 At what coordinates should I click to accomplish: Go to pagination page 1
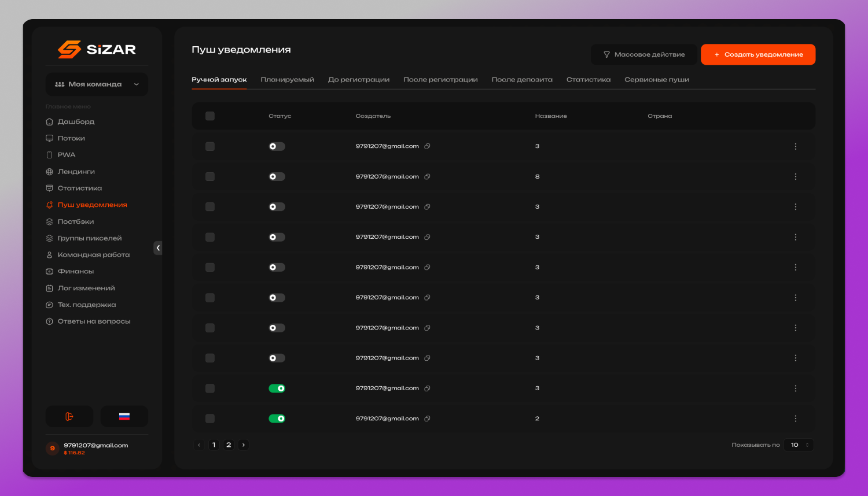click(214, 445)
